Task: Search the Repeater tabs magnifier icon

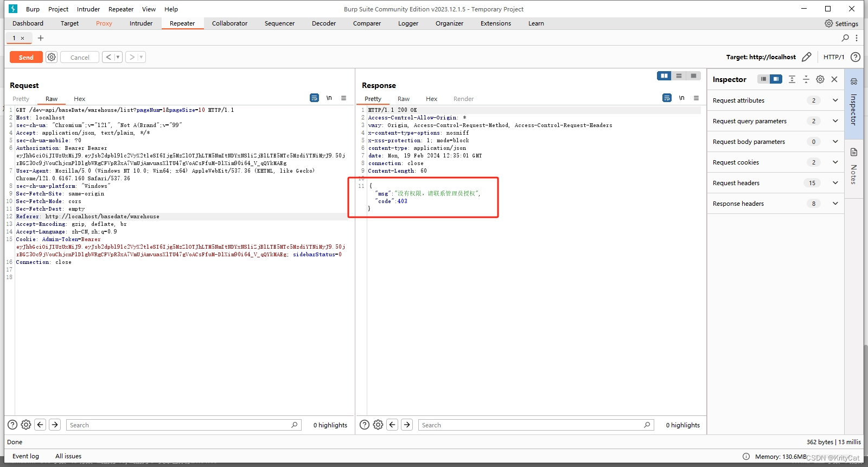Action: tap(845, 38)
